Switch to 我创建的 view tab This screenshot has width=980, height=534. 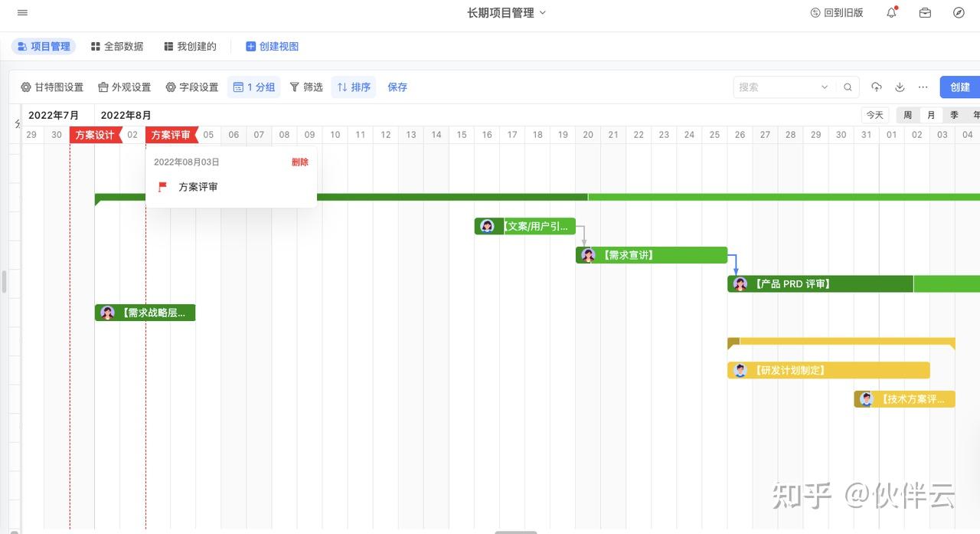tap(191, 47)
